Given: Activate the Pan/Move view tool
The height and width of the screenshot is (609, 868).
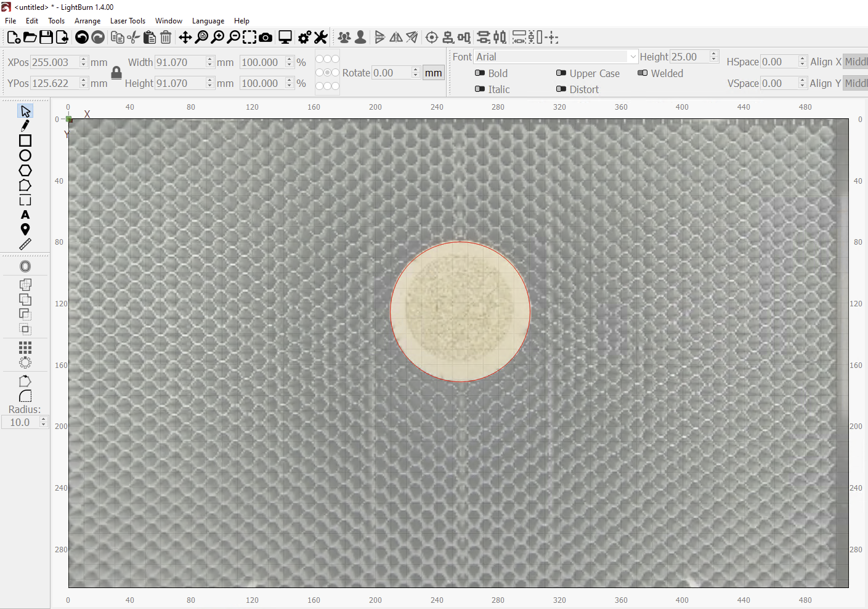Looking at the screenshot, I should pos(185,38).
